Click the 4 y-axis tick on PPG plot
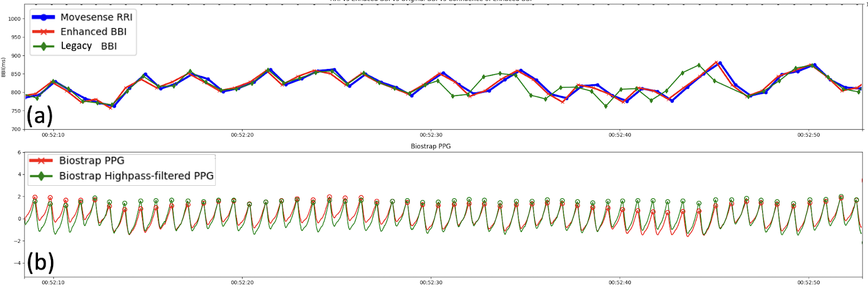868x289 pixels. 19,175
